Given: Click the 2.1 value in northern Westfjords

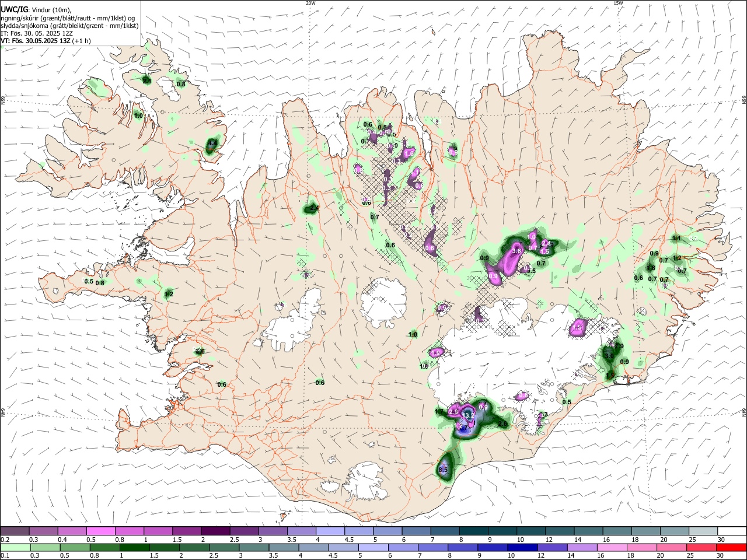Looking at the screenshot, I should [x=146, y=80].
